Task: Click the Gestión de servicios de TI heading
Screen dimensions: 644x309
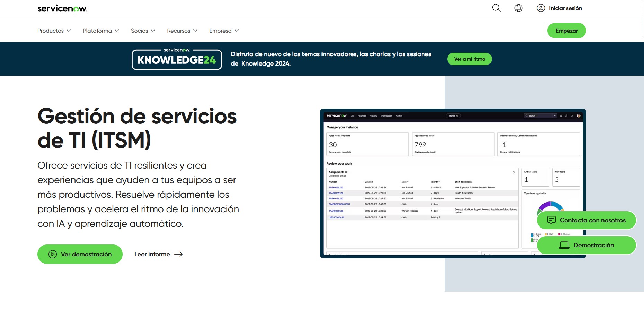Action: [137, 128]
